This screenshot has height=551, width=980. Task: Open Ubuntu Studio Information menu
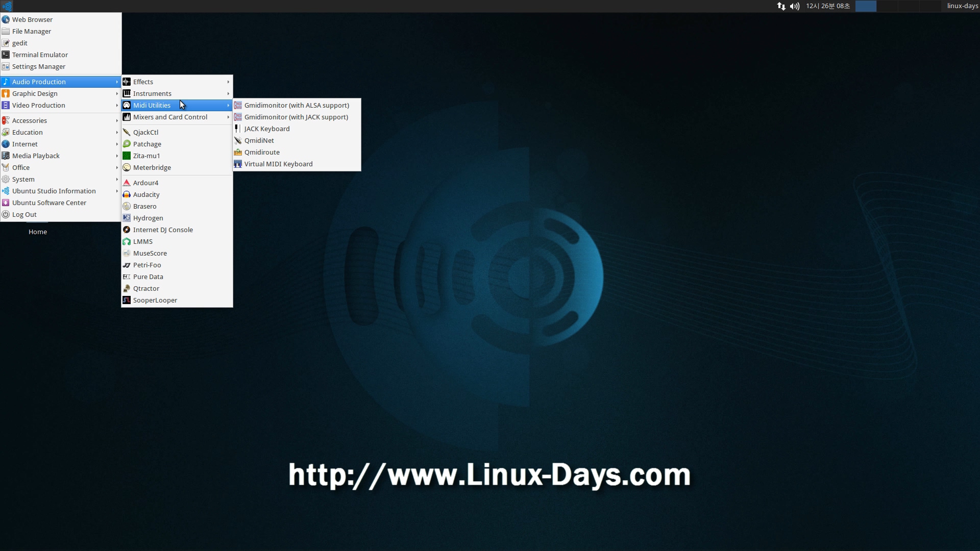pyautogui.click(x=61, y=191)
